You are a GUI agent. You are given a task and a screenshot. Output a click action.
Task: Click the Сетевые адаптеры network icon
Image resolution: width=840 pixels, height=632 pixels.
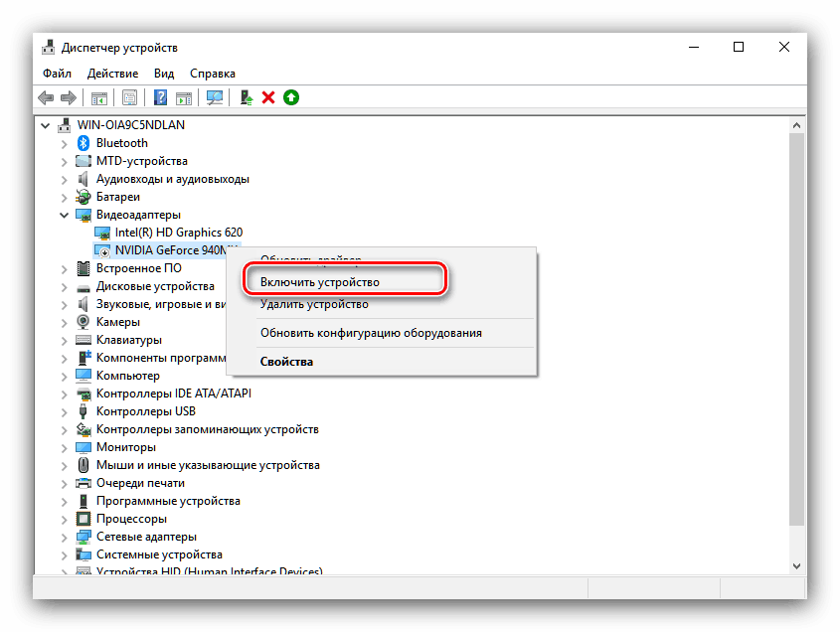pos(84,537)
